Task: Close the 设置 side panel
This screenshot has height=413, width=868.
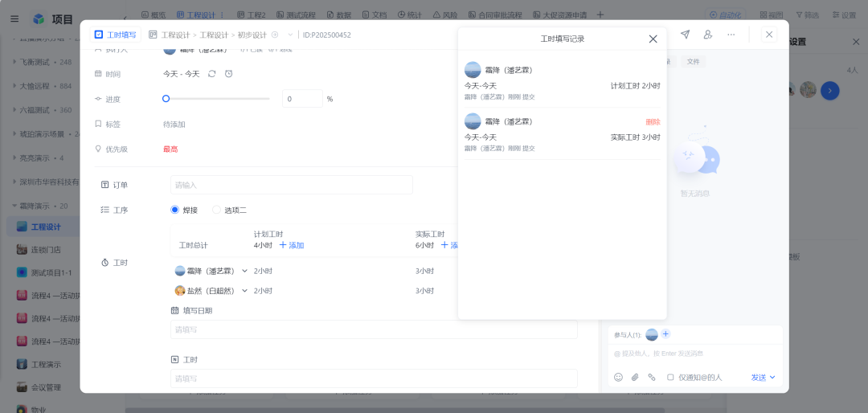Action: coord(856,42)
